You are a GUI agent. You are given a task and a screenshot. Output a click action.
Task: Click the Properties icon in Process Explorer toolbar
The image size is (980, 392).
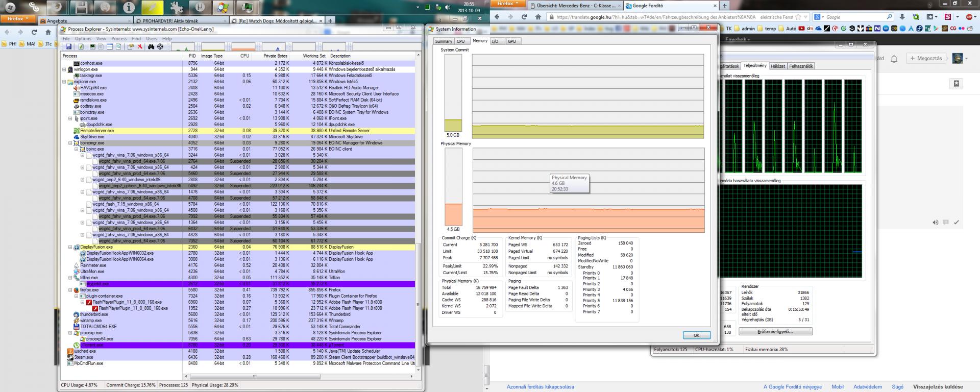pos(130,46)
